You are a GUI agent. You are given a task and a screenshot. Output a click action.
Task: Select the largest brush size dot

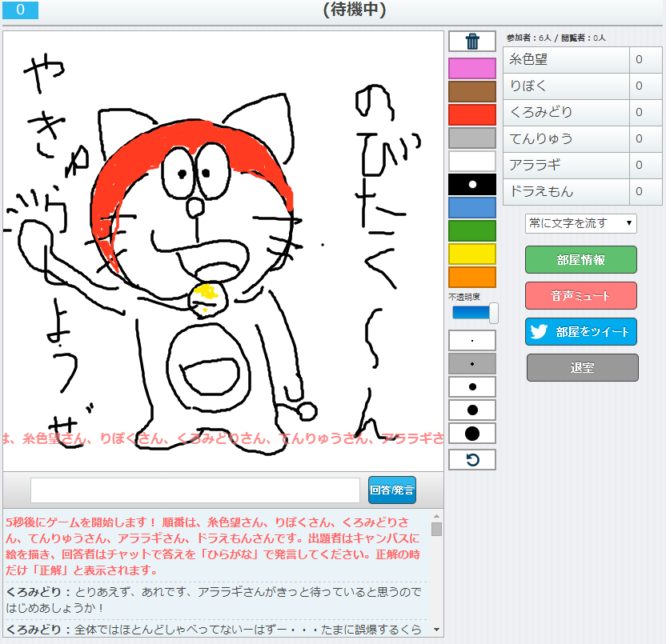(x=472, y=434)
